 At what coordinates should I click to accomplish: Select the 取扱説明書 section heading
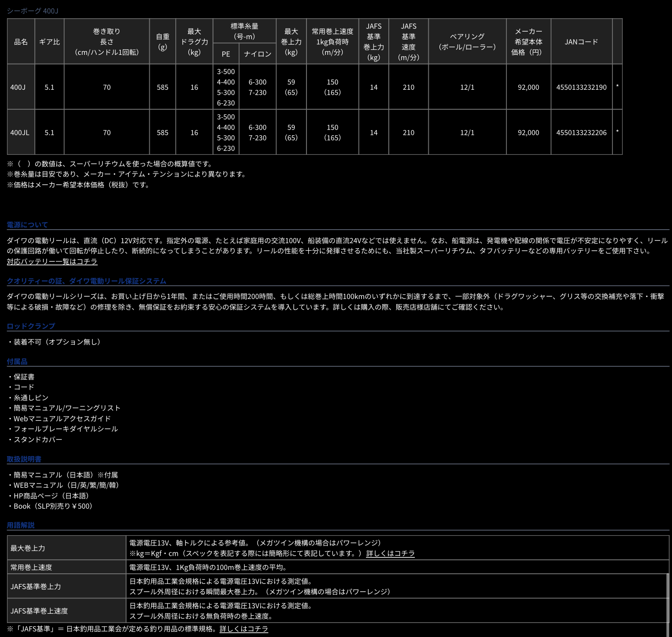24,459
